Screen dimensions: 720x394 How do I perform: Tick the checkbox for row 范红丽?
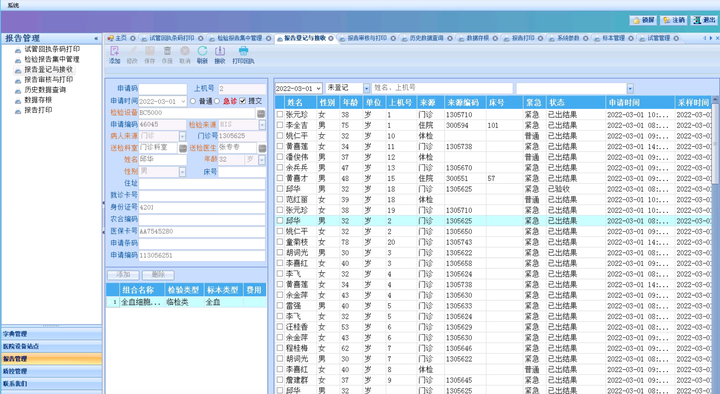click(280, 199)
